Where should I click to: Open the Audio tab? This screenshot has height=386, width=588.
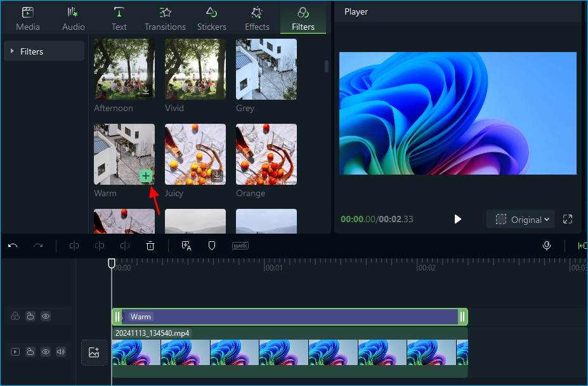73,19
